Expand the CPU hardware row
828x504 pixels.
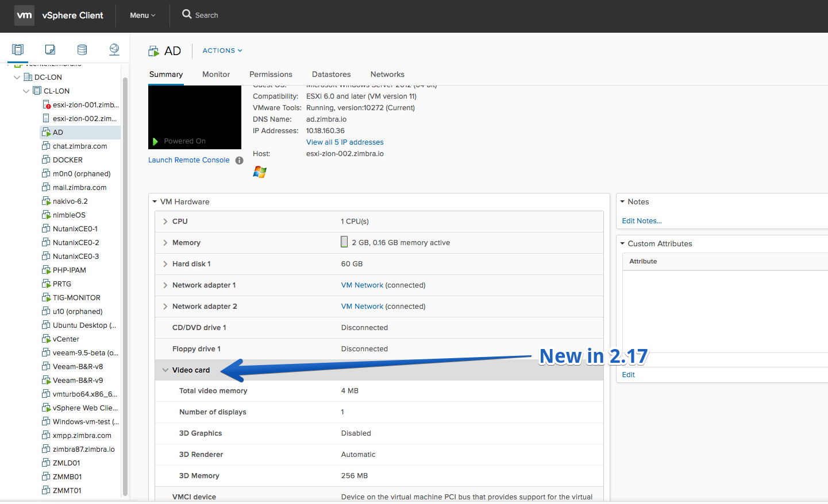tap(165, 222)
